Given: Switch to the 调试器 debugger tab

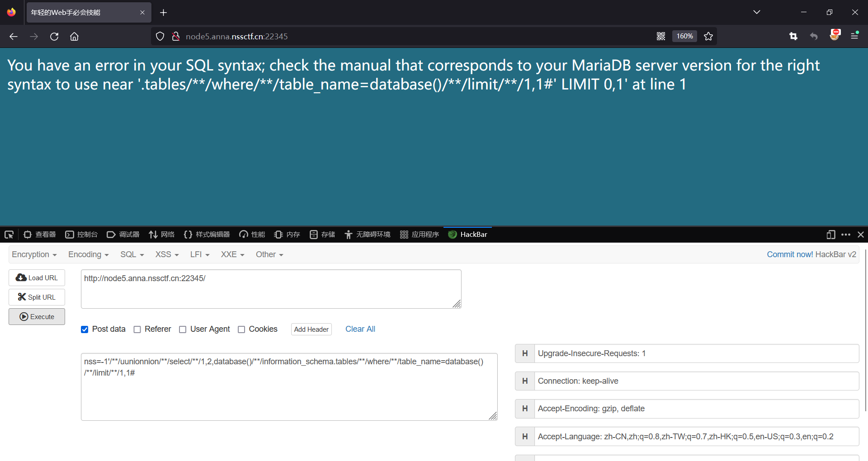Looking at the screenshot, I should [123, 235].
